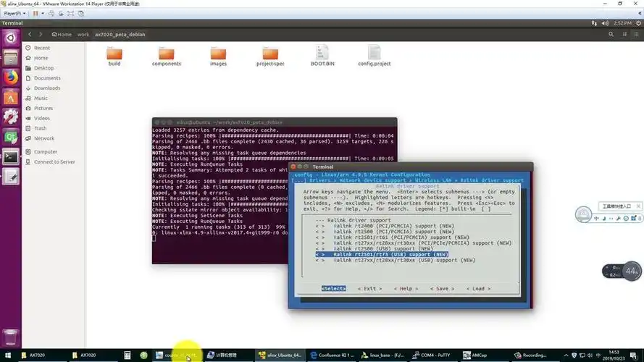Open the Windows calculator taskbar icon

tap(127, 355)
